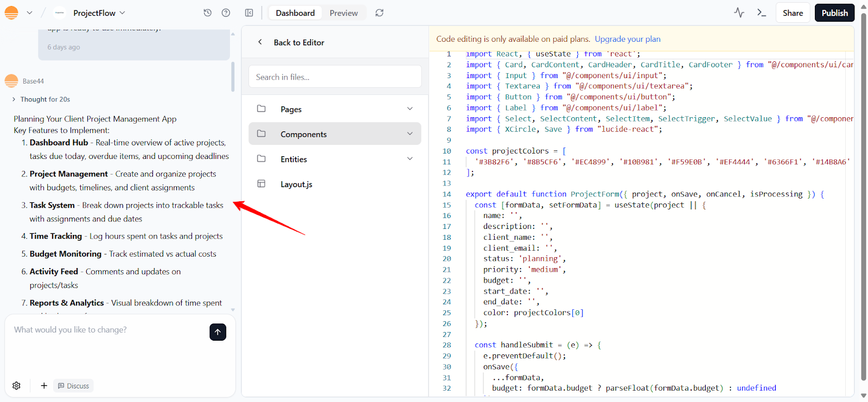Viewport: 868px width, 402px height.
Task: Click the 'Project Management' list item
Action: click(x=123, y=181)
